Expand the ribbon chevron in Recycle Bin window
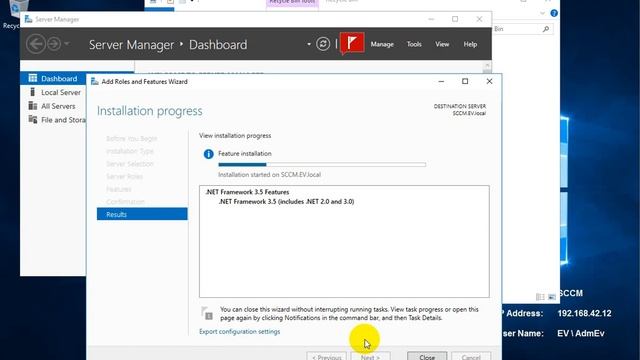640x360 pixels. coord(542,13)
